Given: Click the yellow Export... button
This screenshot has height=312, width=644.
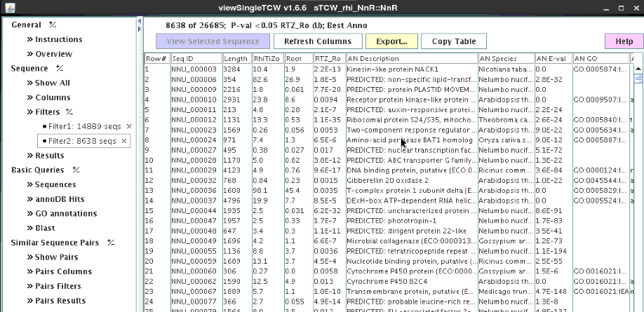Looking at the screenshot, I should click(x=391, y=41).
